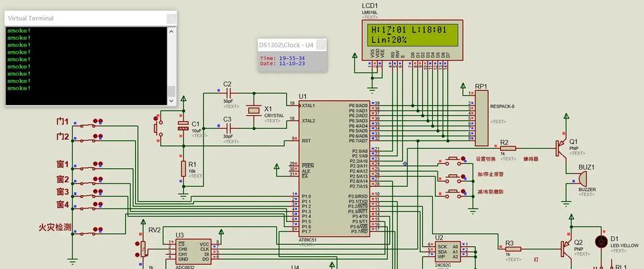
Task: Click the P3.0/RXD pin label on U1
Action: coord(358,196)
